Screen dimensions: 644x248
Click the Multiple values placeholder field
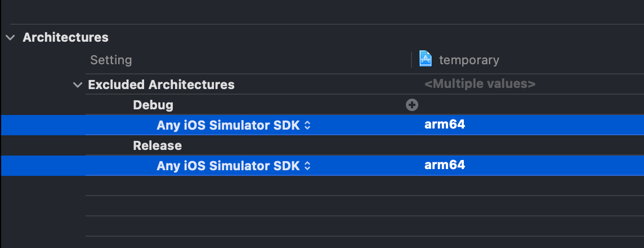click(479, 84)
